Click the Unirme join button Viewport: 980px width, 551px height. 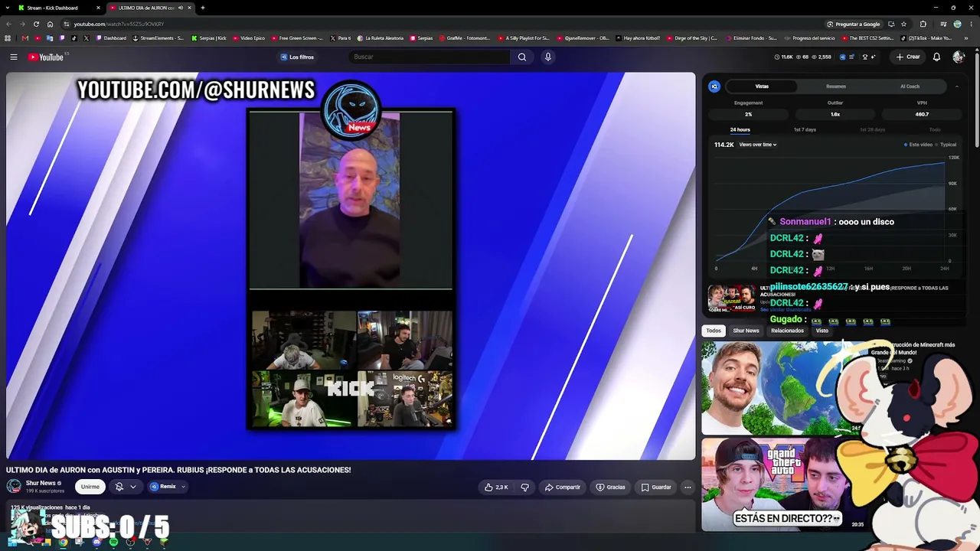click(90, 487)
